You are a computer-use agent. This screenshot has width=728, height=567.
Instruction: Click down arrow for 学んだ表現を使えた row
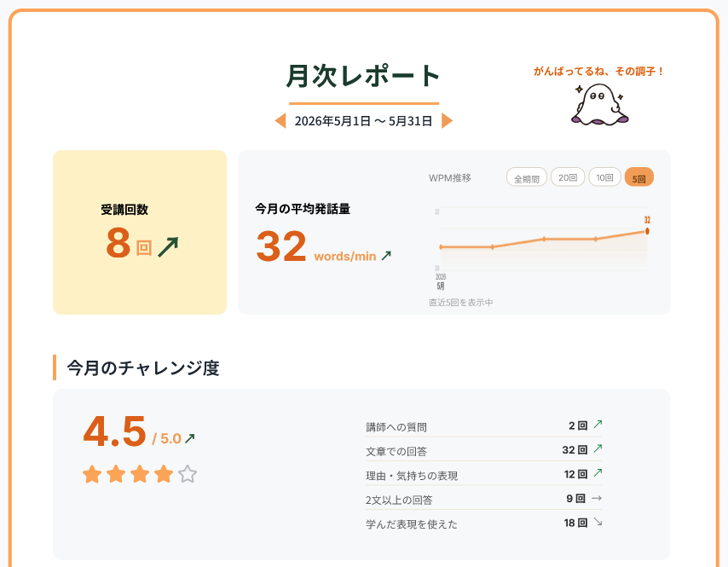(598, 523)
